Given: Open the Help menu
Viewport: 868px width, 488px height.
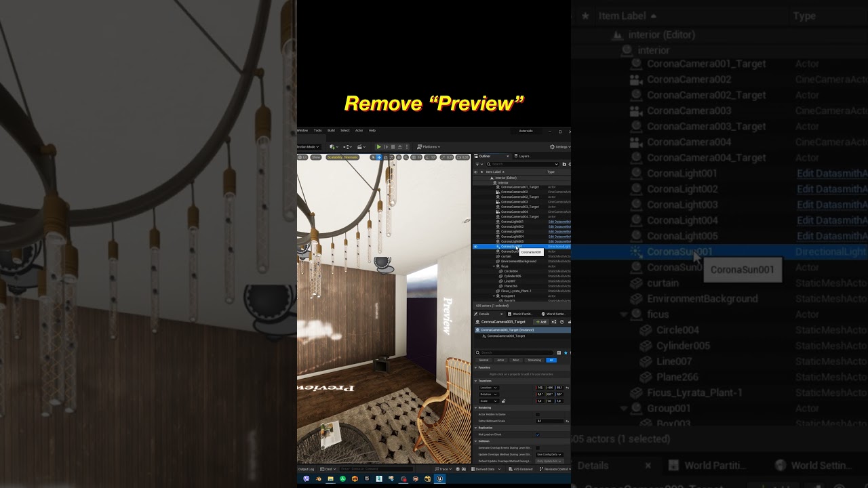Looking at the screenshot, I should 372,130.
